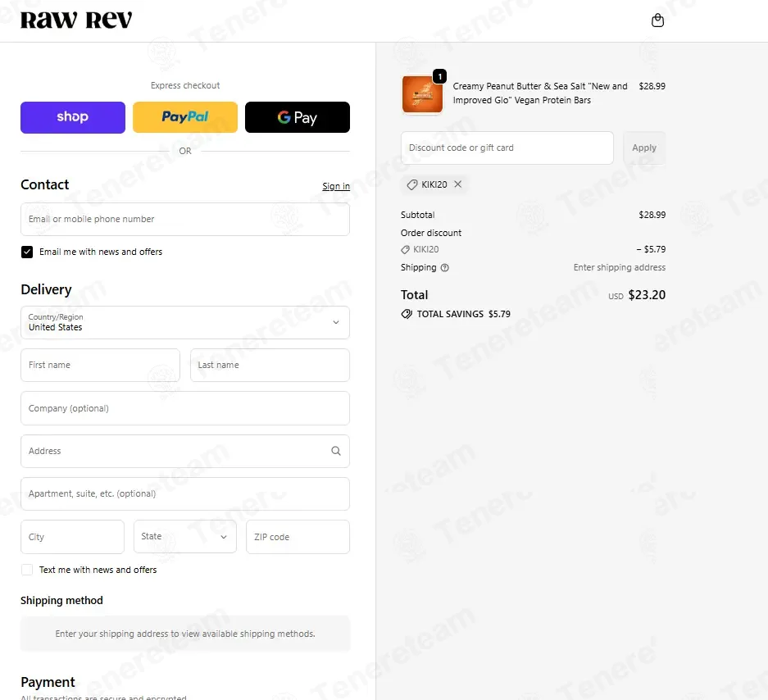Focus the Apartment, suite, etc. field
This screenshot has height=700, width=768.
(185, 493)
